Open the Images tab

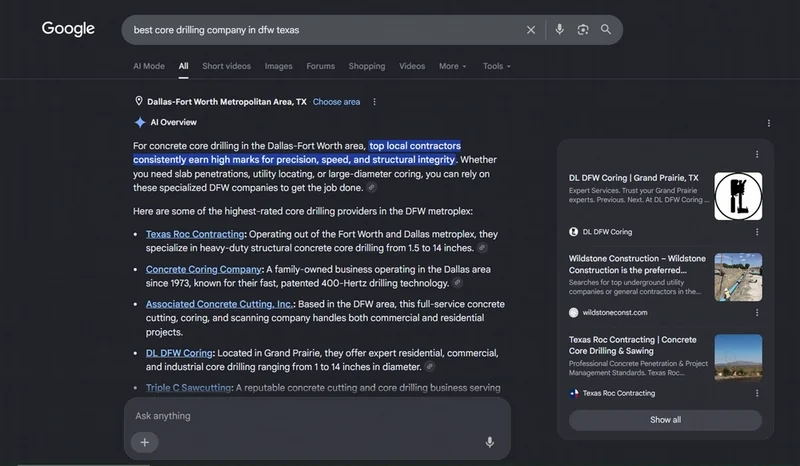tap(279, 66)
